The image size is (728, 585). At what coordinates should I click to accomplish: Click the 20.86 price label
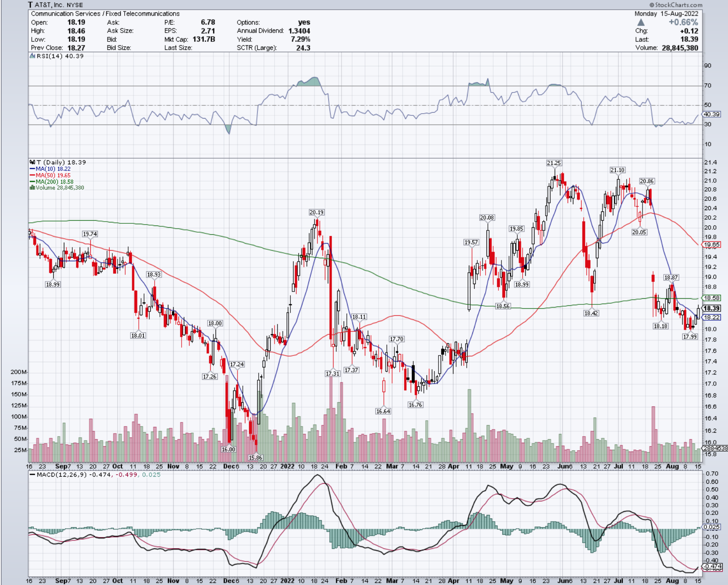pyautogui.click(x=647, y=181)
